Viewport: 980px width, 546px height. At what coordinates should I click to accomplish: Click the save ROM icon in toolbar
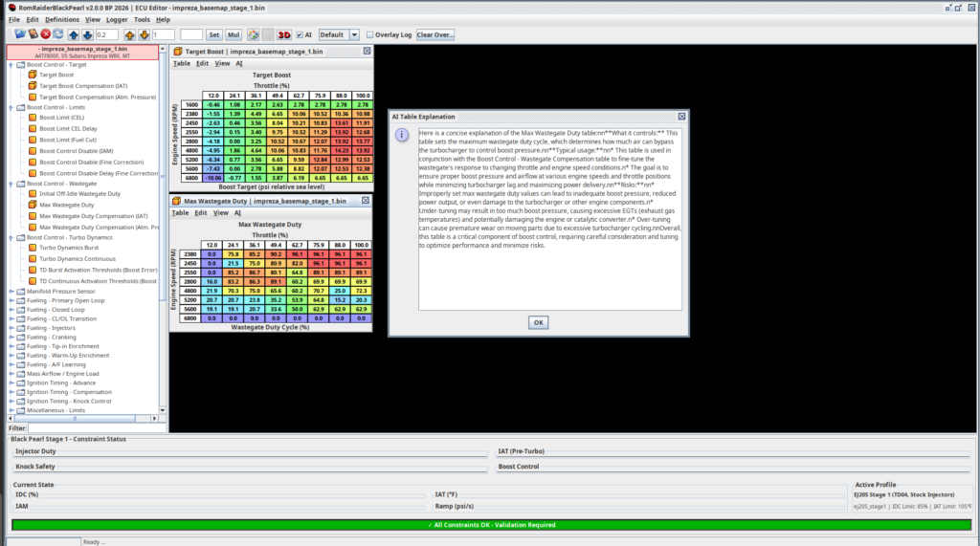coord(33,34)
